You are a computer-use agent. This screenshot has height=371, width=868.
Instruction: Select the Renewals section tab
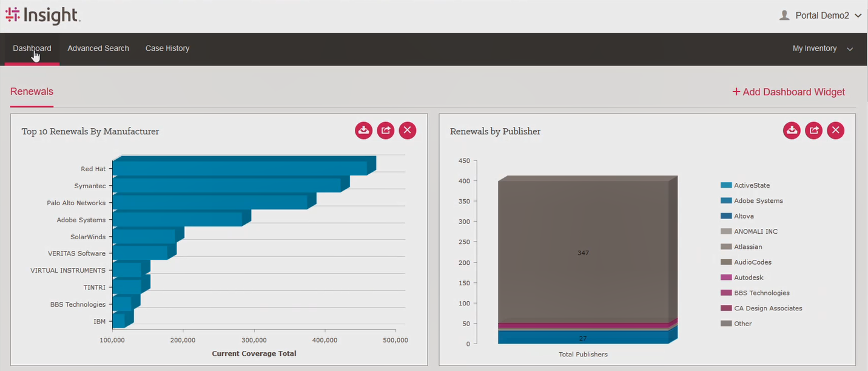click(32, 92)
